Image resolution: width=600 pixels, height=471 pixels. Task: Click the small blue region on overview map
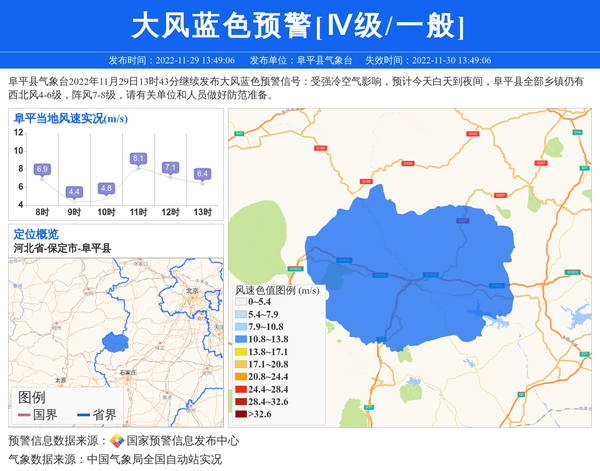(x=116, y=343)
